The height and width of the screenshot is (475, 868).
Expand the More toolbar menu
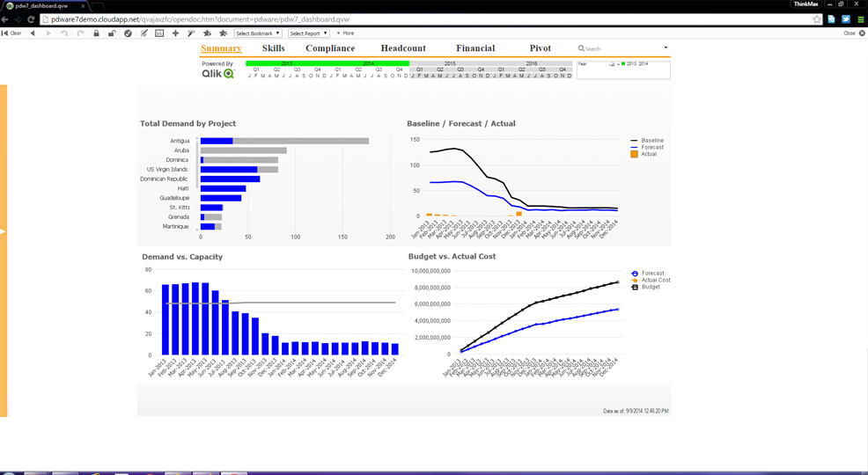pyautogui.click(x=345, y=33)
